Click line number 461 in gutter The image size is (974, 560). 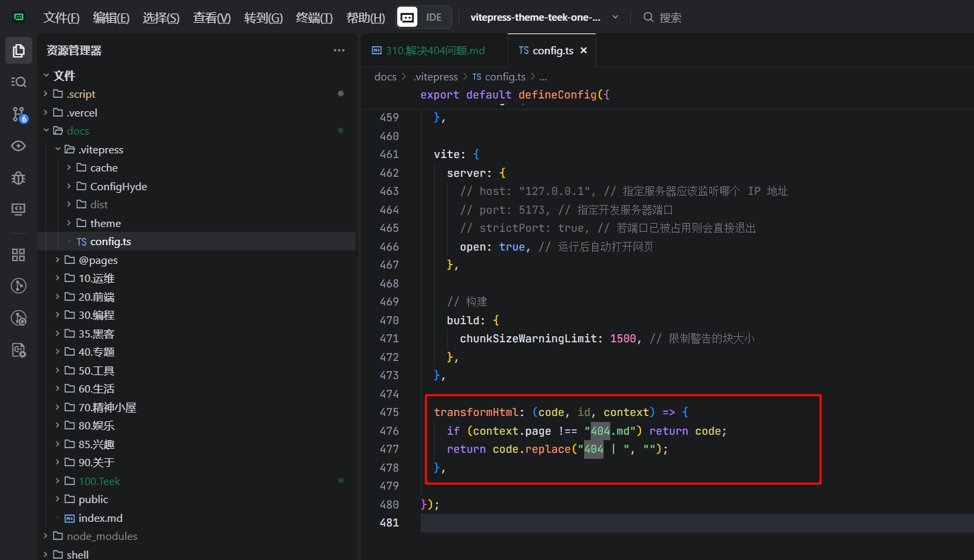(389, 154)
